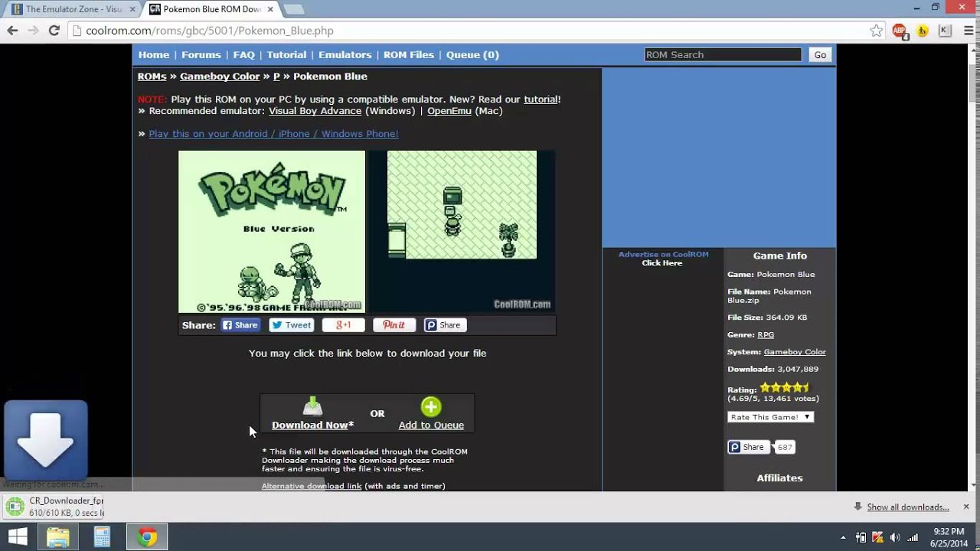
Task: Bookmark this page using the star icon
Action: click(x=876, y=31)
